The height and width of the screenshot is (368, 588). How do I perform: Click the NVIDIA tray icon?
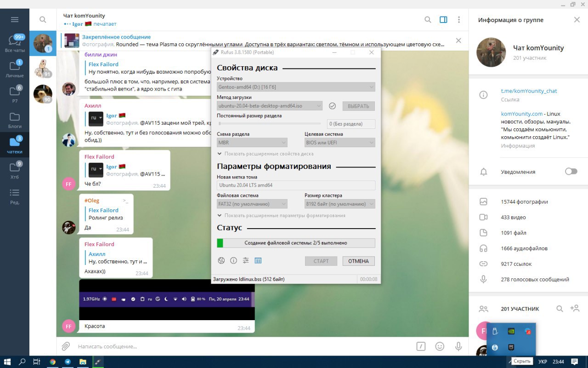click(511, 331)
